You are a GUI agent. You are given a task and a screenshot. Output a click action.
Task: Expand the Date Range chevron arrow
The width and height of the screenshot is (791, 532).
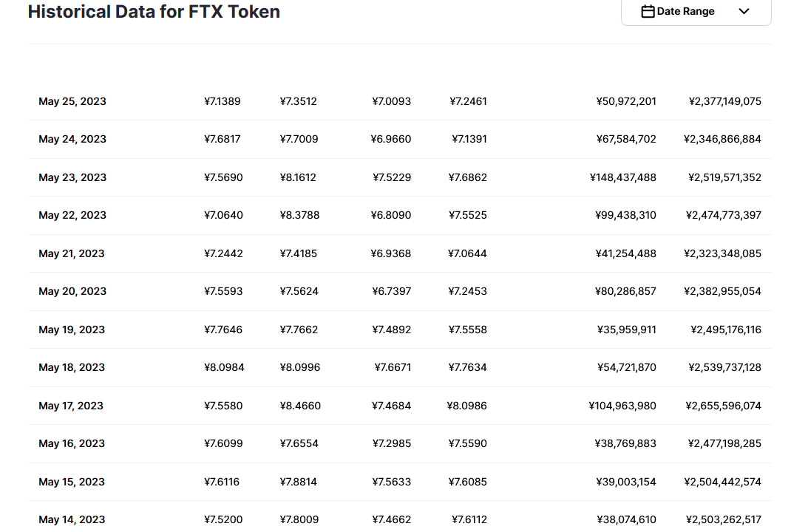(744, 11)
